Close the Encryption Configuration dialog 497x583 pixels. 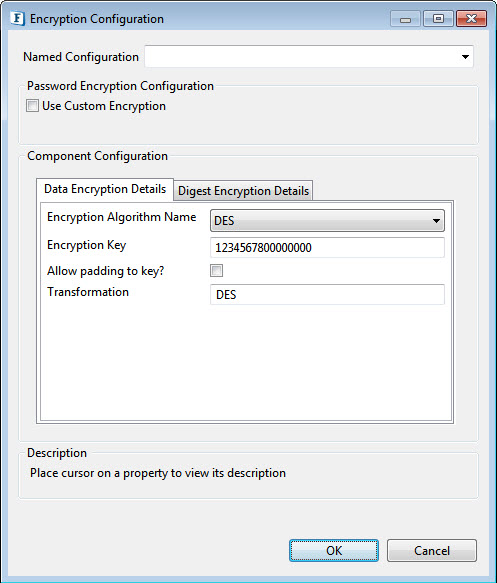[x=471, y=19]
